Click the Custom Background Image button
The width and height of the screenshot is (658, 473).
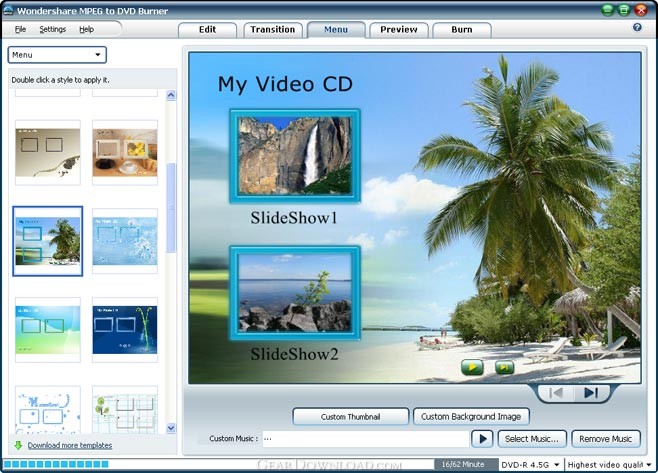pyautogui.click(x=471, y=417)
